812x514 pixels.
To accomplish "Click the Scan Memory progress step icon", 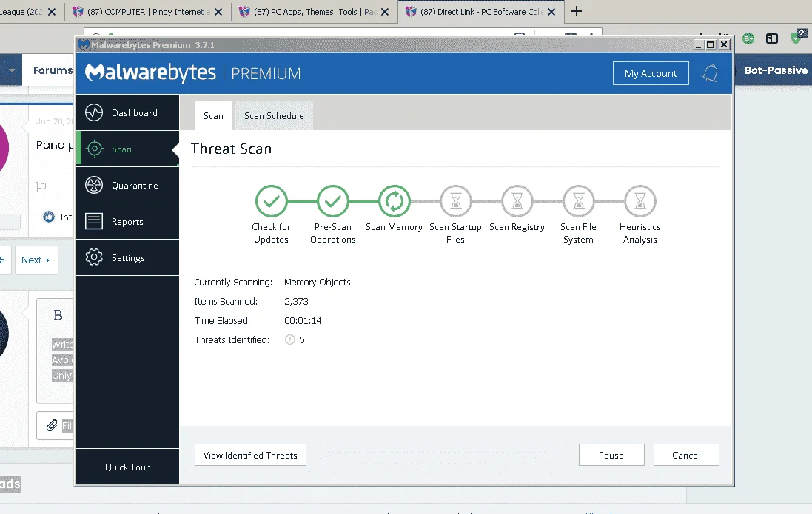I will coord(394,201).
